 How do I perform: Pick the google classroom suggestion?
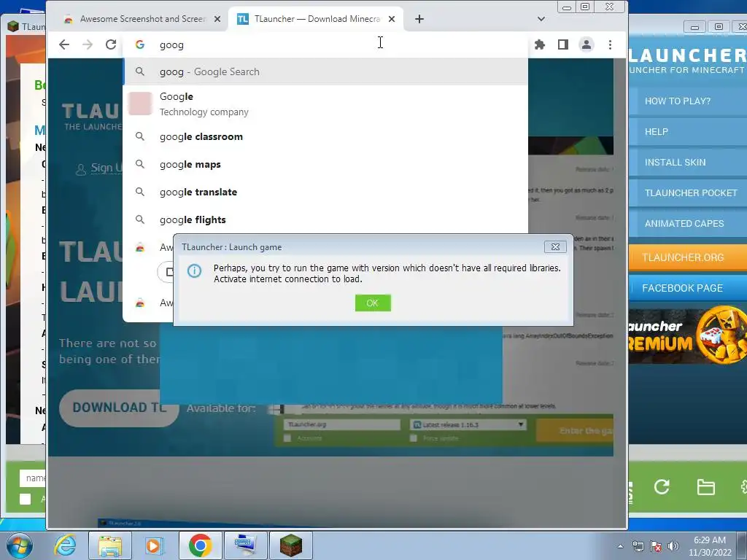[325, 136]
